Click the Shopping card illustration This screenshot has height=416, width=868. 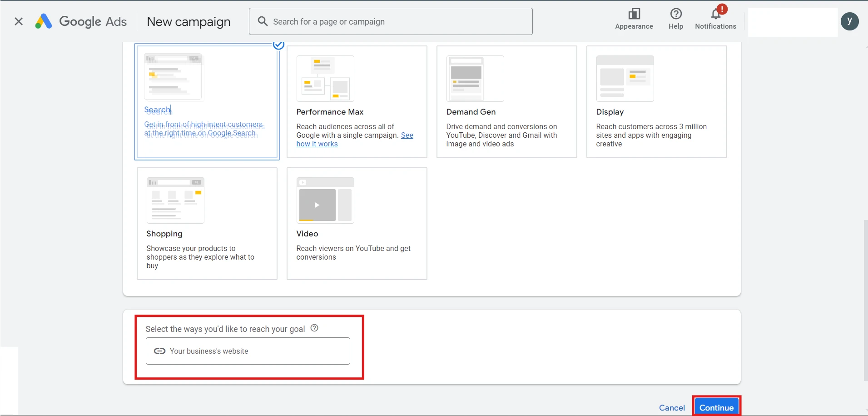(x=175, y=200)
